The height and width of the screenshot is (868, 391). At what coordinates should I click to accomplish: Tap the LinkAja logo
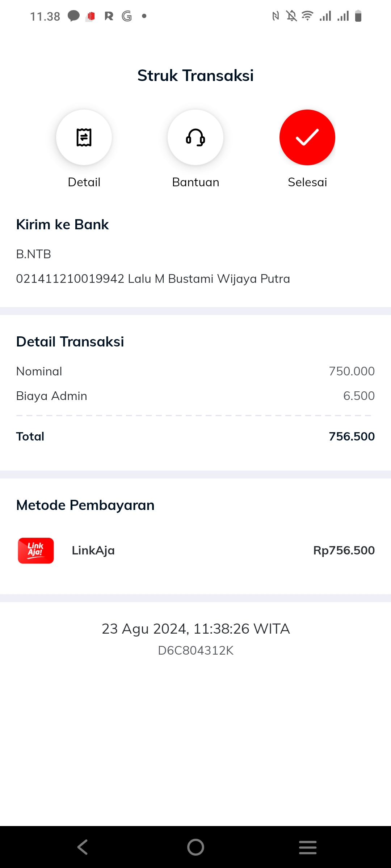click(x=36, y=550)
